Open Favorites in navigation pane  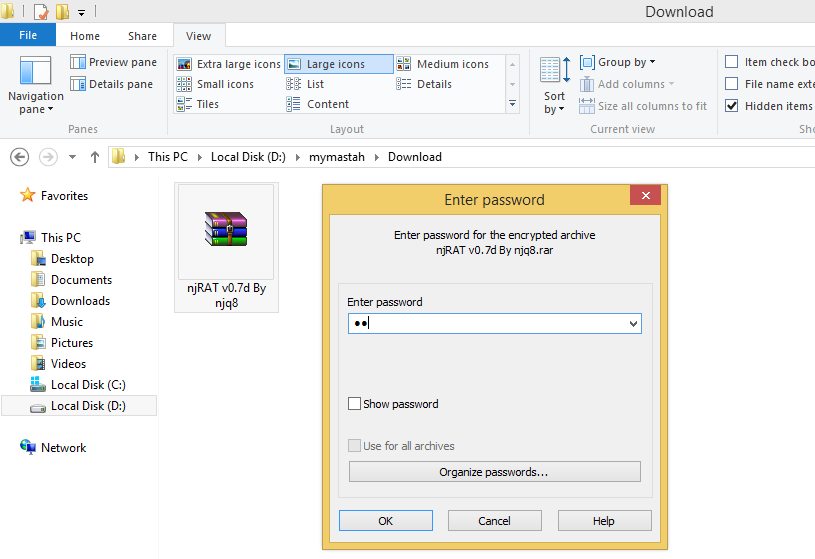(54, 196)
